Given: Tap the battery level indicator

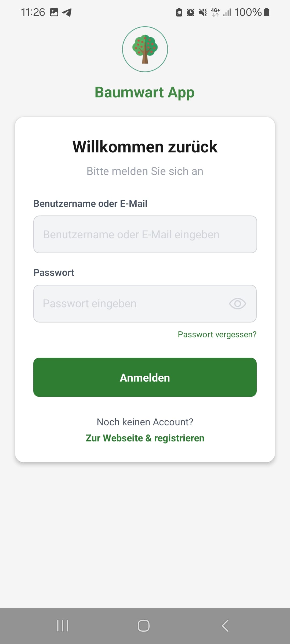Looking at the screenshot, I should click(x=266, y=12).
